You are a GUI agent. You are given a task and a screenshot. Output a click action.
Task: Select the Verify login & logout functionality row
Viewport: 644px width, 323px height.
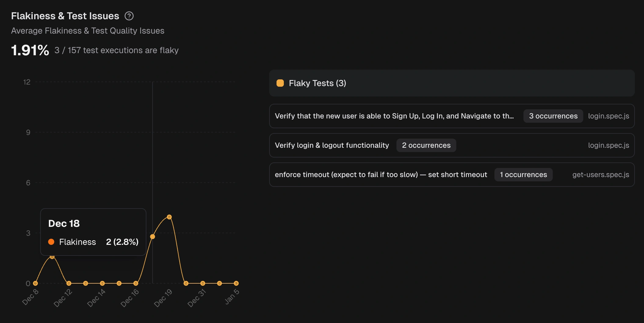click(x=332, y=145)
